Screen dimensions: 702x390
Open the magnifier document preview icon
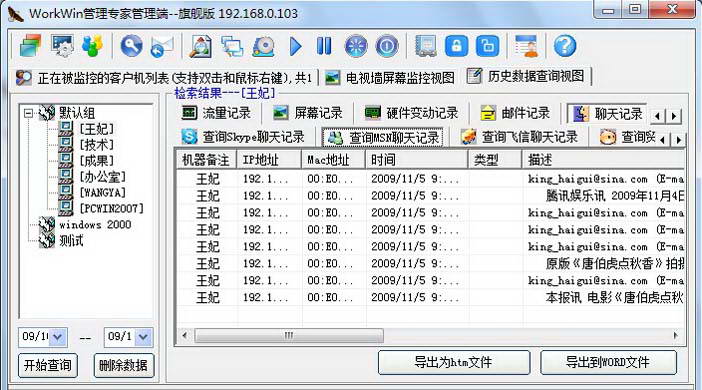201,46
